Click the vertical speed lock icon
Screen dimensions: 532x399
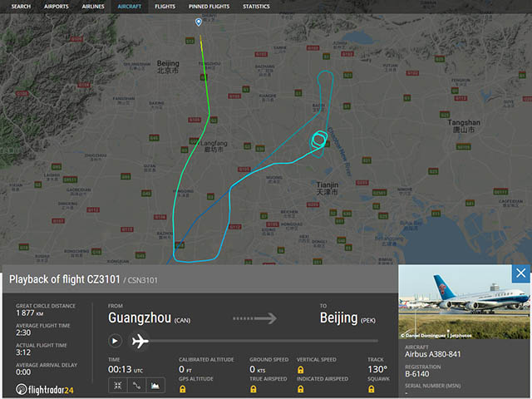coord(300,369)
